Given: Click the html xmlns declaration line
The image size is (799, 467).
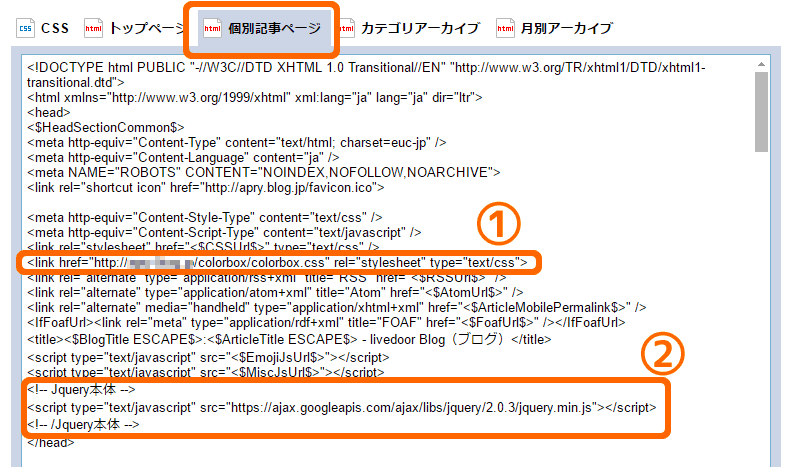Looking at the screenshot, I should [x=255, y=97].
